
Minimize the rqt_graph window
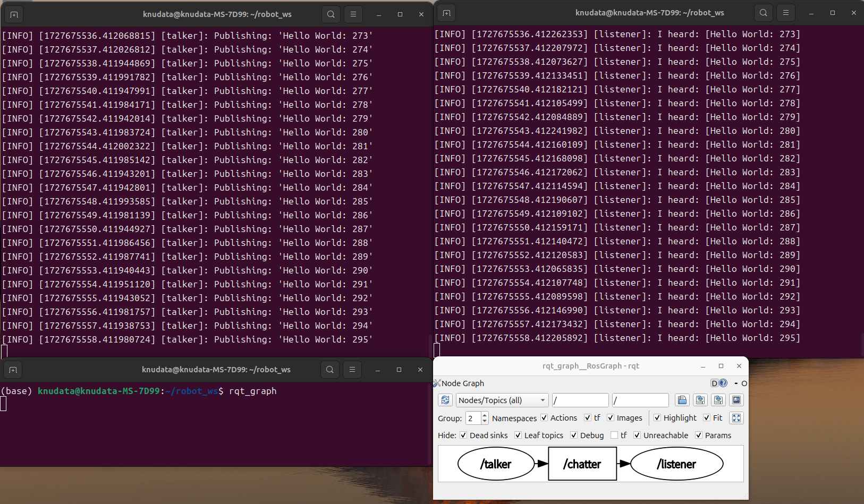click(x=703, y=366)
